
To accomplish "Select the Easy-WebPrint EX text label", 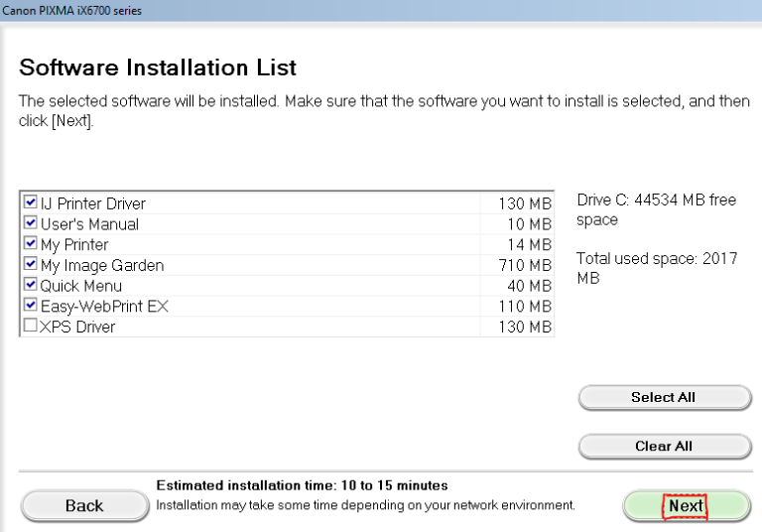I will (104, 307).
